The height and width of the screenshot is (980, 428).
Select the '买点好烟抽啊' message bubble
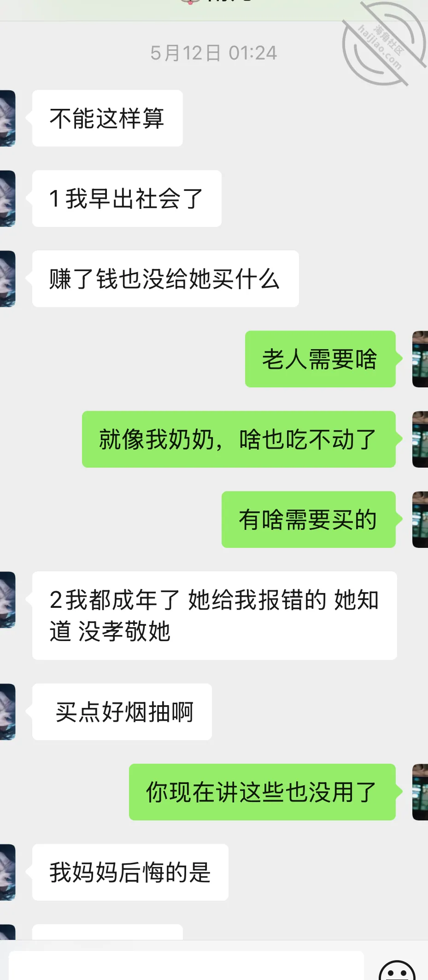pos(122,712)
